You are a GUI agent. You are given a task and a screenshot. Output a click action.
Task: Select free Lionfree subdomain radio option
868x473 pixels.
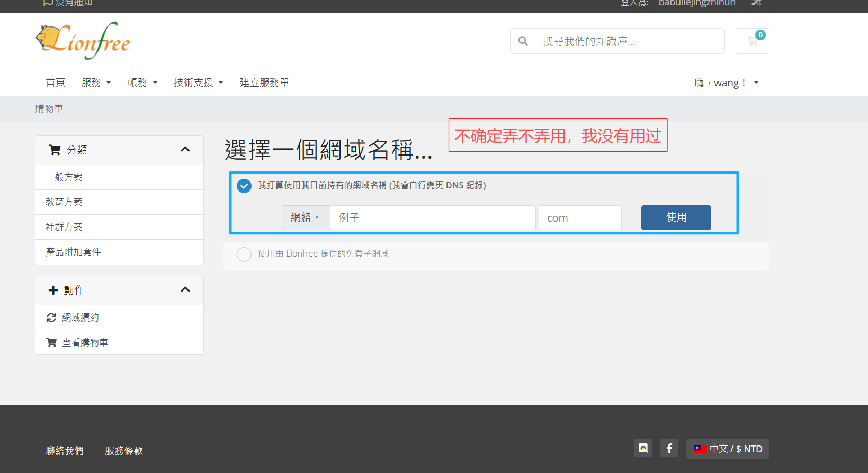244,254
